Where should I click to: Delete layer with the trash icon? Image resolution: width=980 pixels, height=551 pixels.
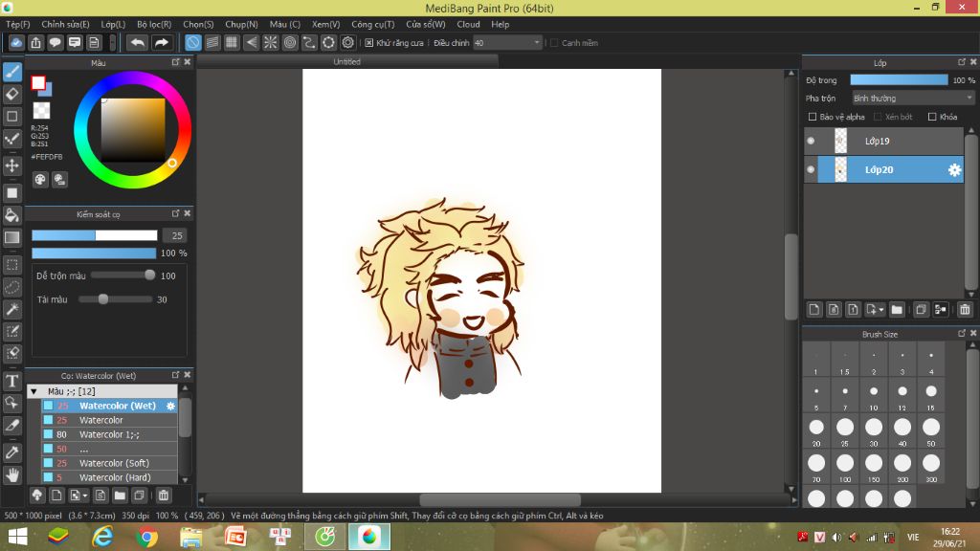click(x=965, y=309)
